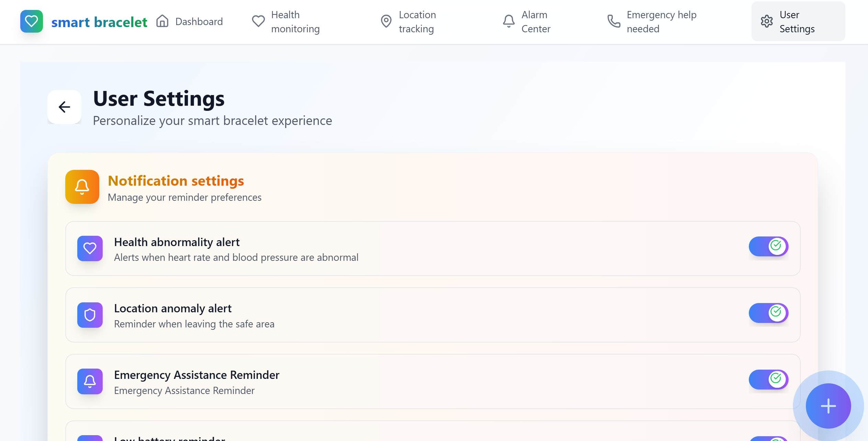
Task: Toggle Emergency Assistance Reminder switch
Action: pos(768,380)
